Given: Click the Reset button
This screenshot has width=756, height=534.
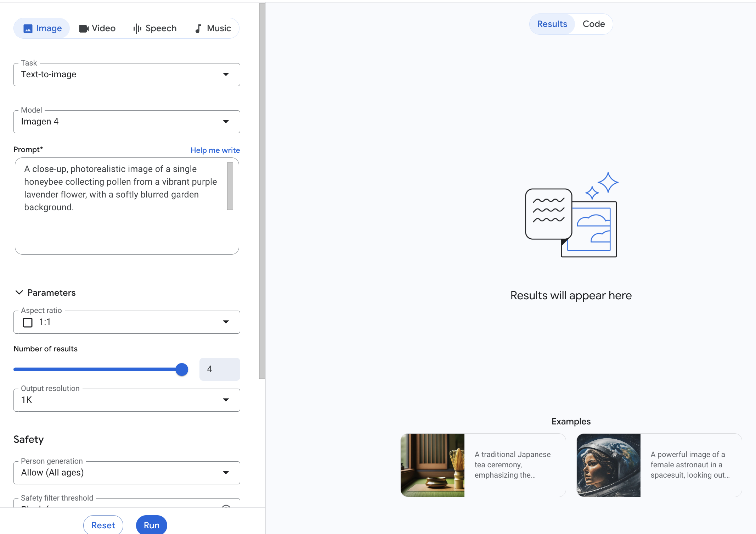Looking at the screenshot, I should click(103, 525).
